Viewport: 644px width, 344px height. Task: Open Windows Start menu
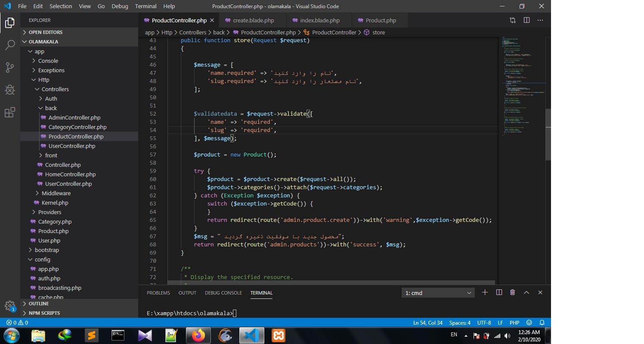12,335
